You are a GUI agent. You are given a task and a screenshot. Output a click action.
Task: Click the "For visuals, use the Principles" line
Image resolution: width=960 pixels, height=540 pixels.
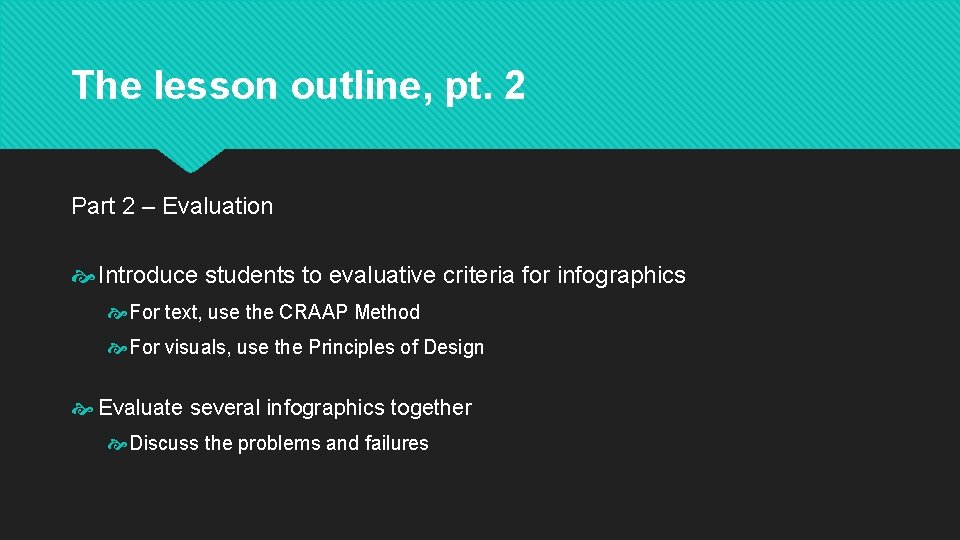307,347
